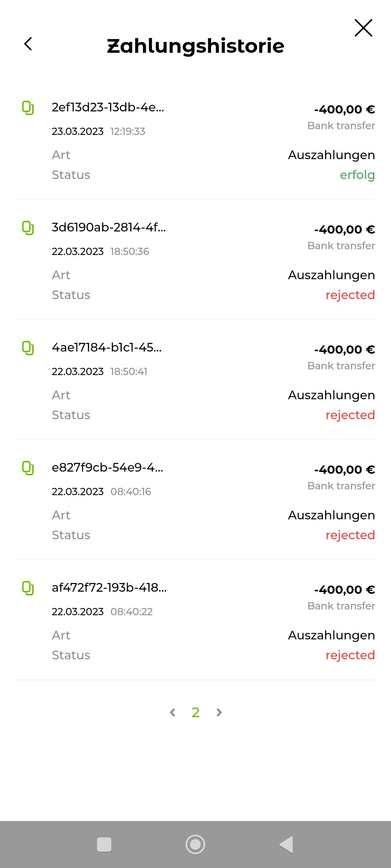The height and width of the screenshot is (868, 391).
Task: Go to the next page of history
Action: [x=219, y=712]
